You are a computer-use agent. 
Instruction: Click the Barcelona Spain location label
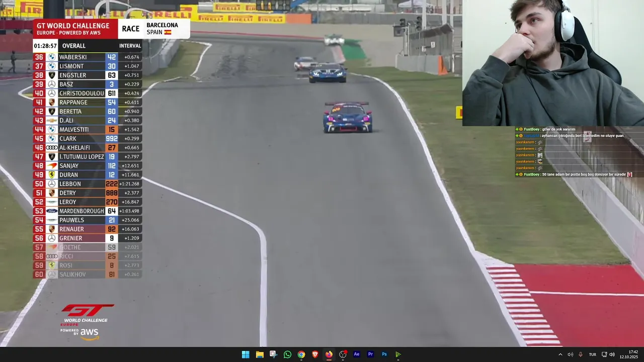point(162,29)
